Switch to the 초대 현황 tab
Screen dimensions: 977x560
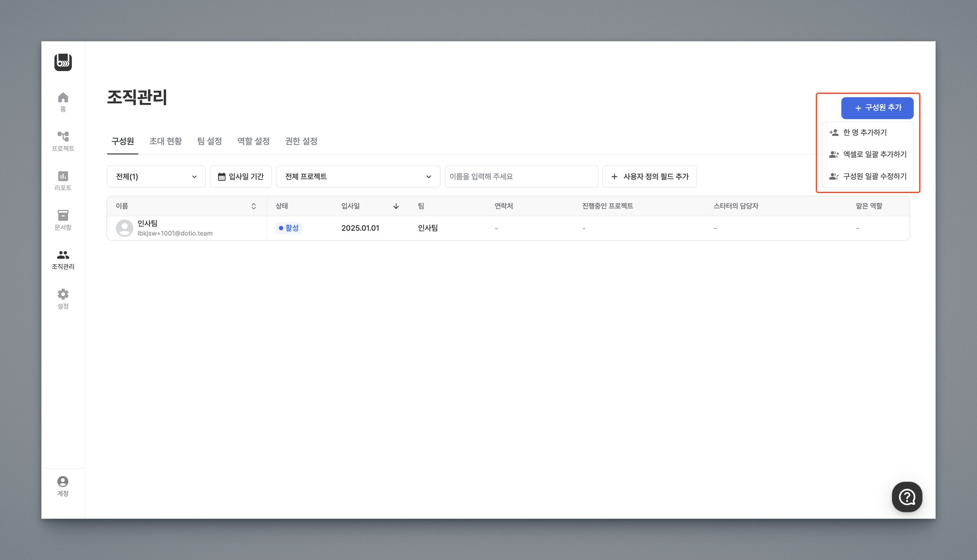coord(166,141)
